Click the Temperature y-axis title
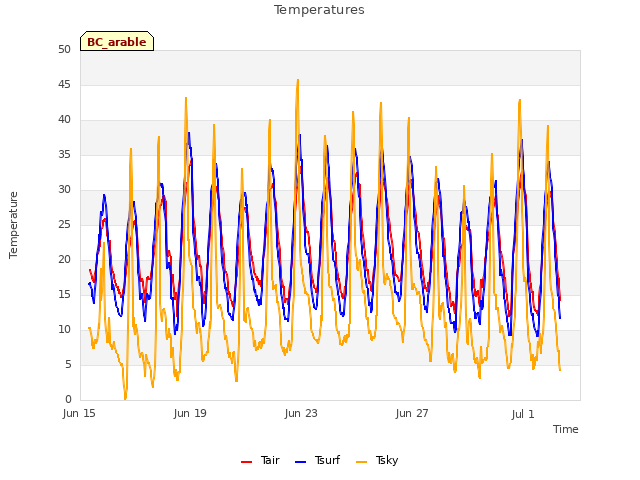Viewport: 640px width, 480px height. [13, 225]
